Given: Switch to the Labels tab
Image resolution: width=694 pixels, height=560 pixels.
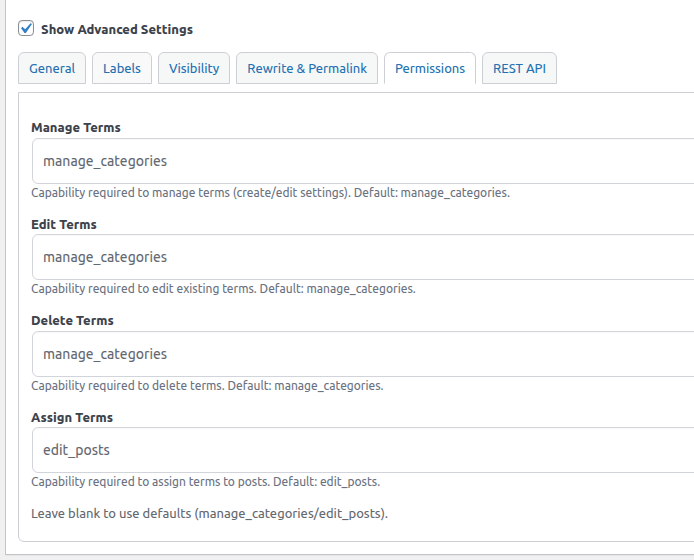Looking at the screenshot, I should [x=122, y=68].
